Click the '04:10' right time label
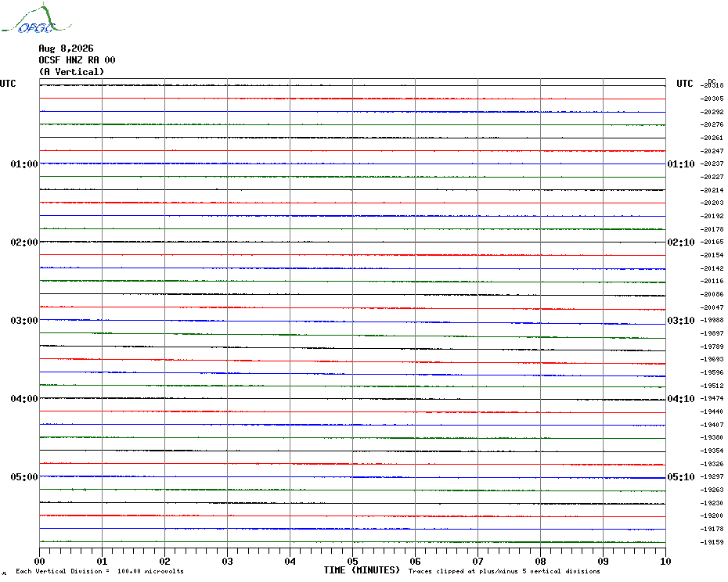The width and height of the screenshot is (728, 582). 681,399
